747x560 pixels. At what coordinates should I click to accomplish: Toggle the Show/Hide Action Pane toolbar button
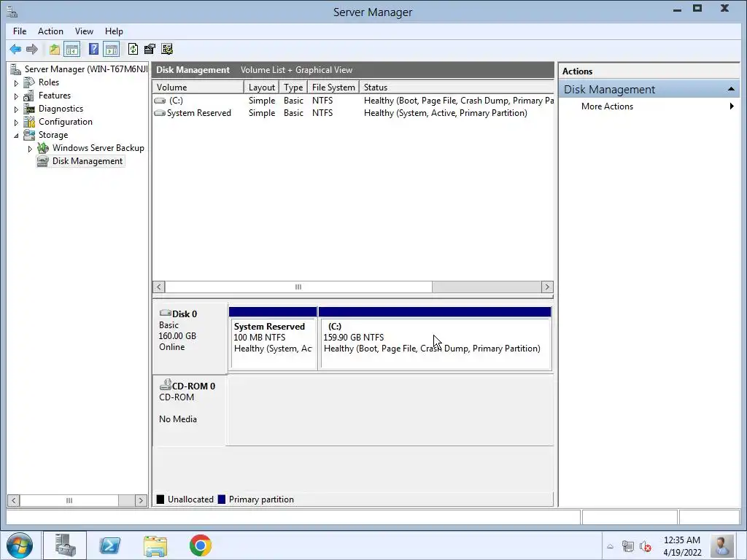pos(112,49)
